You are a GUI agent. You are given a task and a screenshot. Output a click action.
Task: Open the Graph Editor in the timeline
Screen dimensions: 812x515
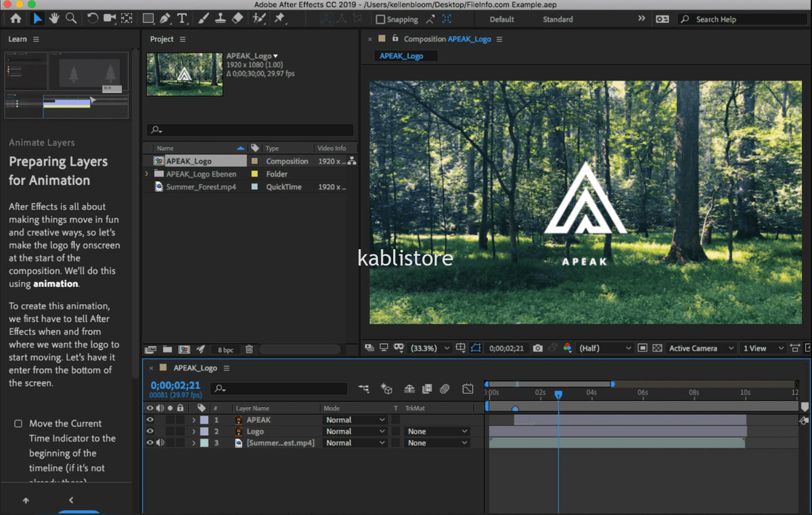point(468,388)
